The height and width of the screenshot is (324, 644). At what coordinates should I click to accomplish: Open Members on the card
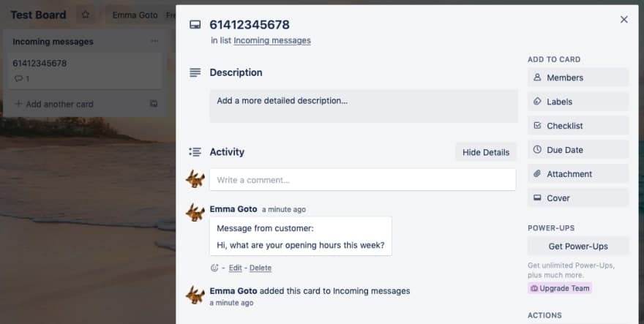[577, 78]
